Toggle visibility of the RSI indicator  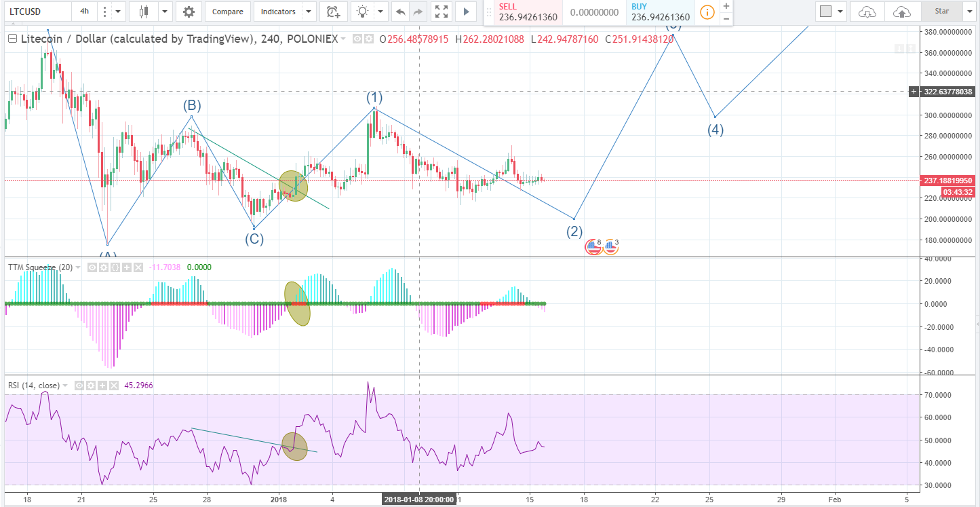tap(79, 386)
